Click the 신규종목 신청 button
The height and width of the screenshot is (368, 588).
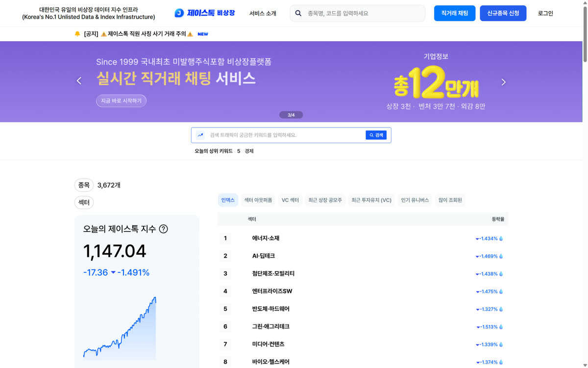click(x=503, y=13)
